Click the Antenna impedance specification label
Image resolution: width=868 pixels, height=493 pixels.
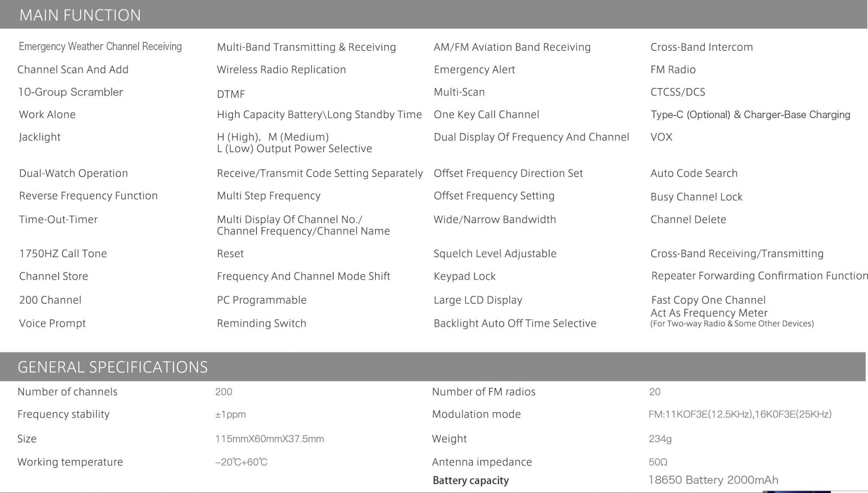481,462
